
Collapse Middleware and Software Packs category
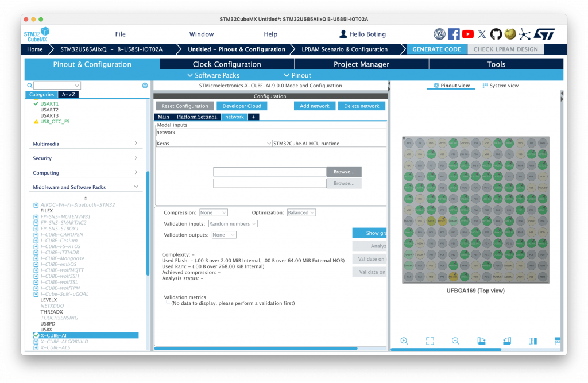coord(136,187)
